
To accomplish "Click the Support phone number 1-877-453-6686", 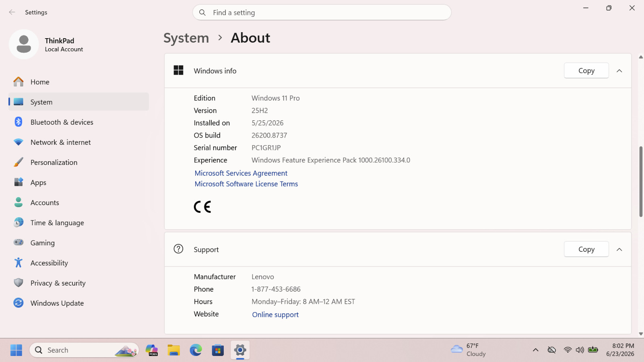I will (276, 289).
